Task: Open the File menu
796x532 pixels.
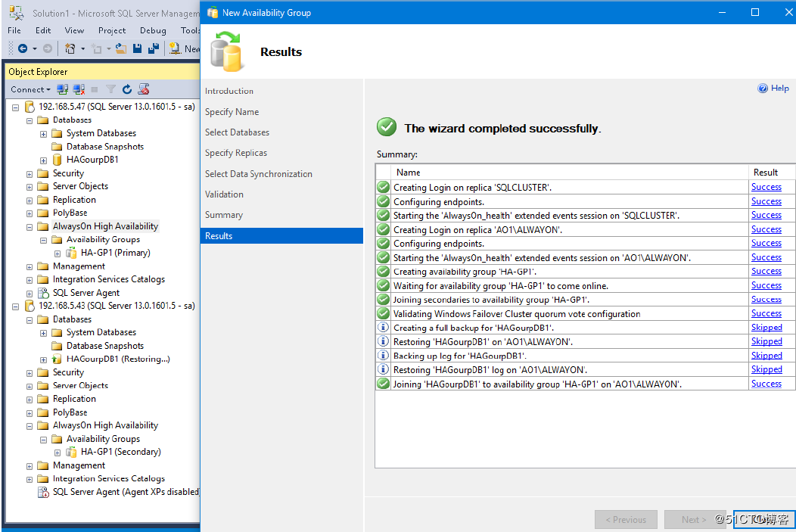Action: (14, 30)
